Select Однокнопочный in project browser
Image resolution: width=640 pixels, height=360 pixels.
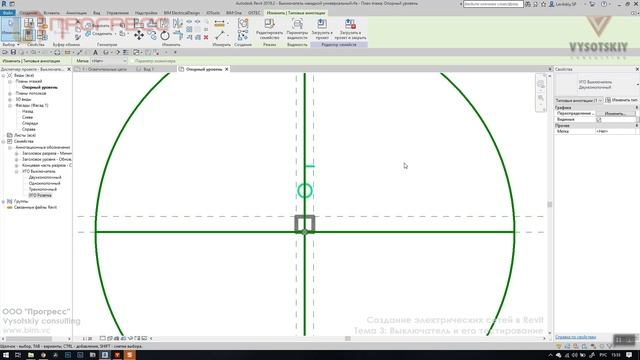pos(44,184)
